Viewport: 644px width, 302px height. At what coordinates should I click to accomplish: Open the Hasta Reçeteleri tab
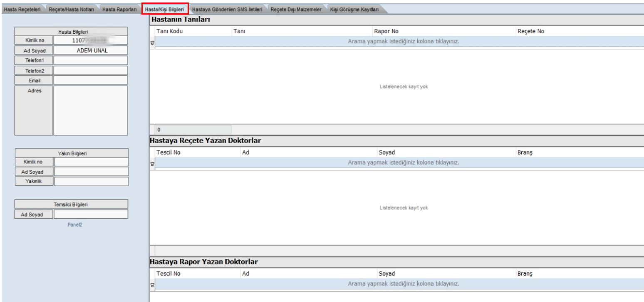[x=21, y=10]
